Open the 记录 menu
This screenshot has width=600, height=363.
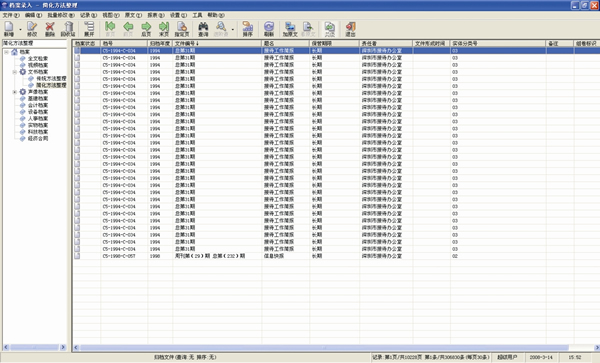tap(88, 15)
